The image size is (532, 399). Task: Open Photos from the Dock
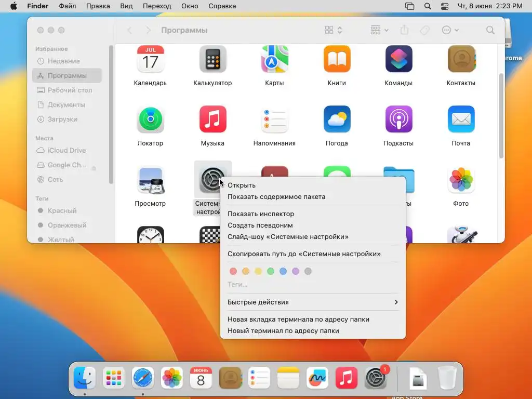pyautogui.click(x=172, y=378)
